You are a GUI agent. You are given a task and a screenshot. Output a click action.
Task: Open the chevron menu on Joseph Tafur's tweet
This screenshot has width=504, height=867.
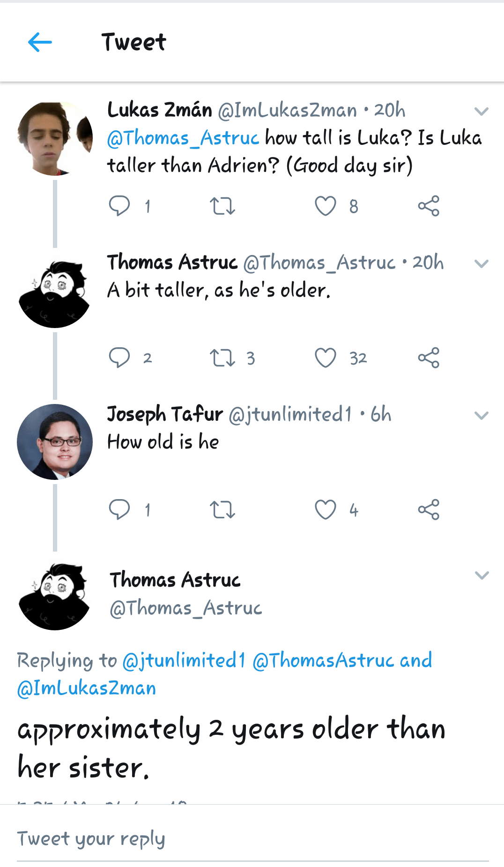[482, 416]
